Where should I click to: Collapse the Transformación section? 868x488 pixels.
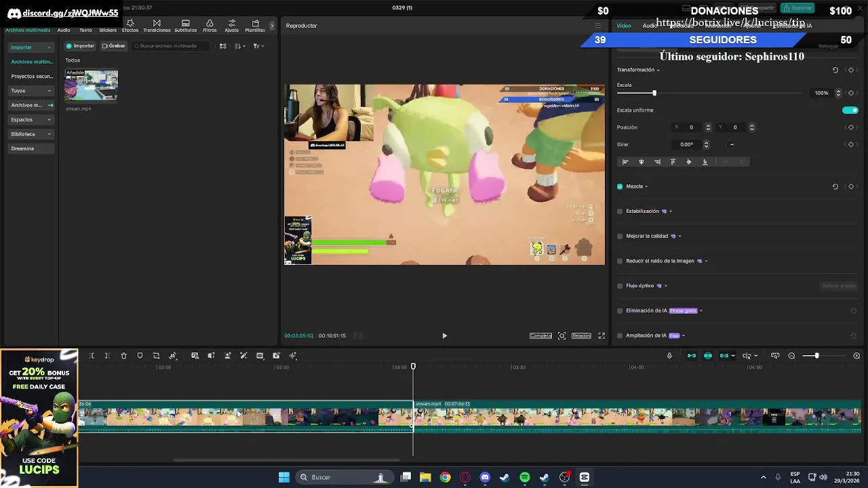pyautogui.click(x=658, y=70)
